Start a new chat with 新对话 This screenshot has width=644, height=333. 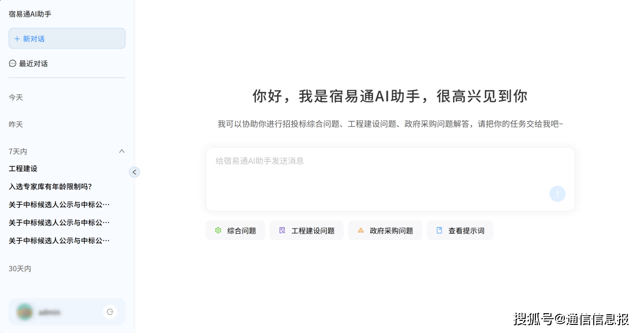click(67, 39)
